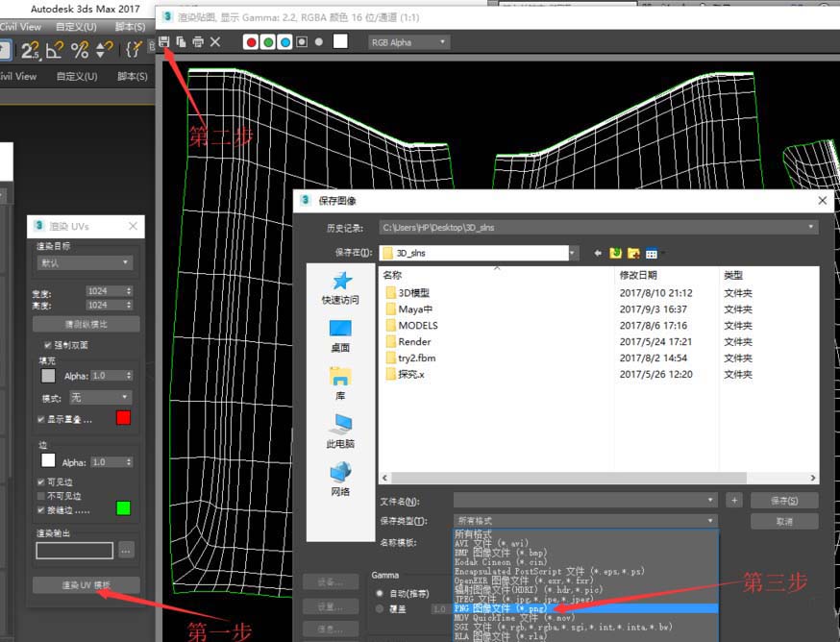Click the 取消 button
The height and width of the screenshot is (642, 840).
[784, 522]
